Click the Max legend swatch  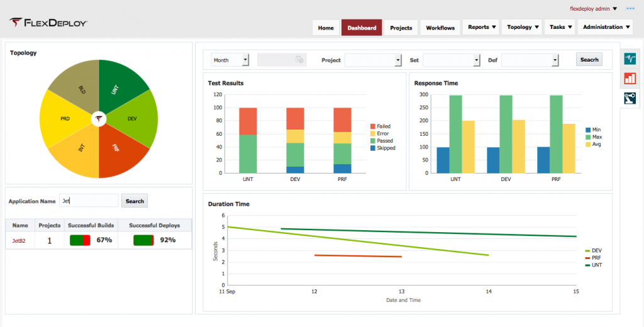pyautogui.click(x=588, y=137)
